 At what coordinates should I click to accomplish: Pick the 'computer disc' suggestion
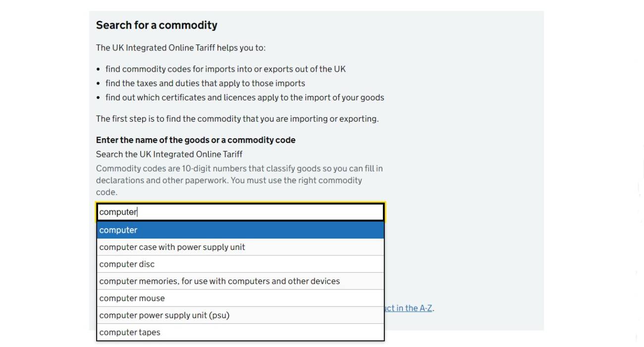(x=240, y=264)
